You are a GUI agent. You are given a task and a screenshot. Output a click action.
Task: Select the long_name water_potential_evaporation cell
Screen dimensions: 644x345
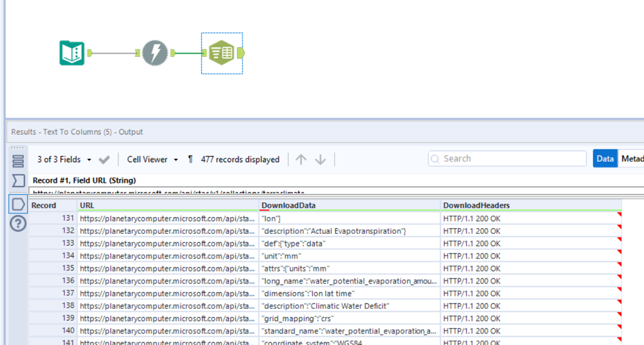350,281
